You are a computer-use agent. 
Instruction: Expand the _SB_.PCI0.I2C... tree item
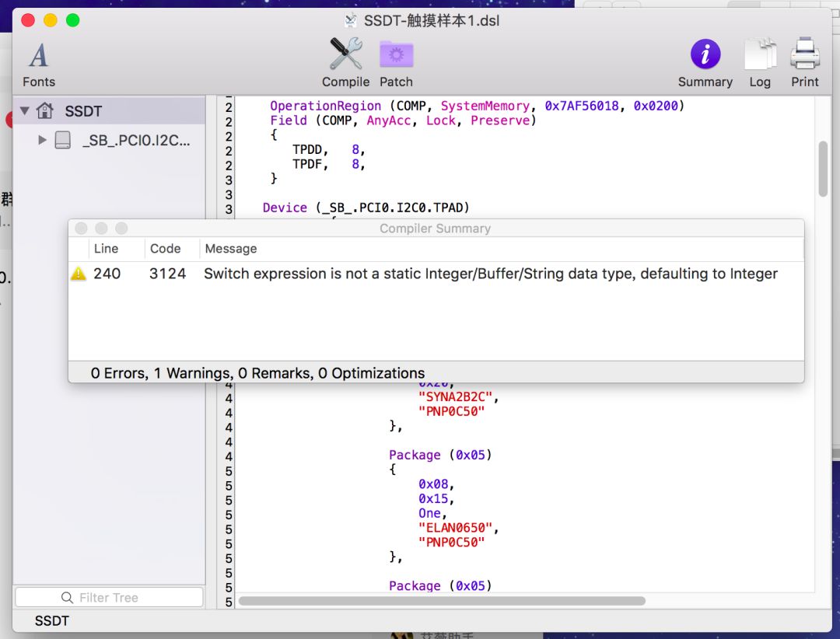pyautogui.click(x=43, y=141)
